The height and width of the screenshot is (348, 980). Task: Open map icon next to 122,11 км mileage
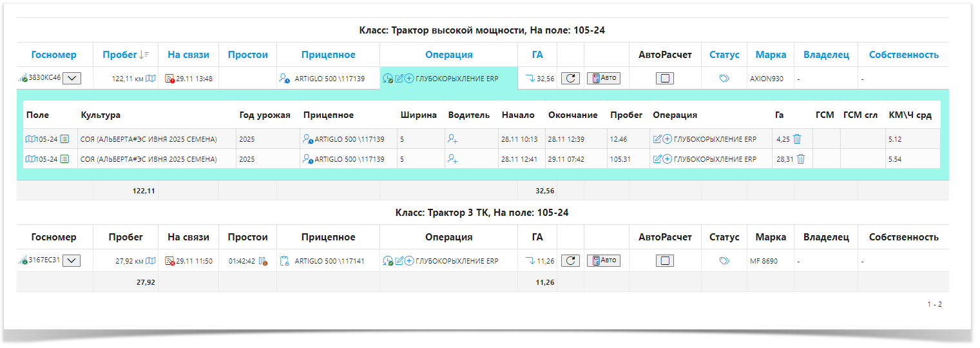click(x=150, y=79)
